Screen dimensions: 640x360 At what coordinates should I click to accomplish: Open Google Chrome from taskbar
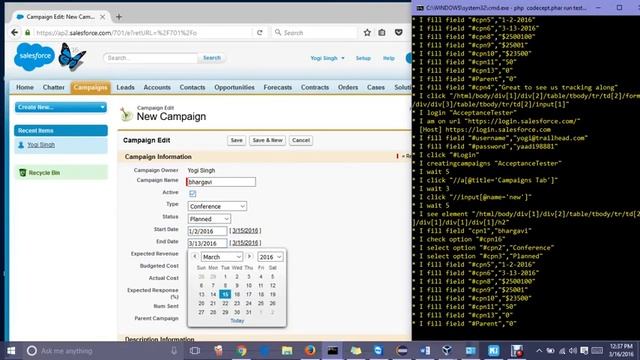click(241, 351)
